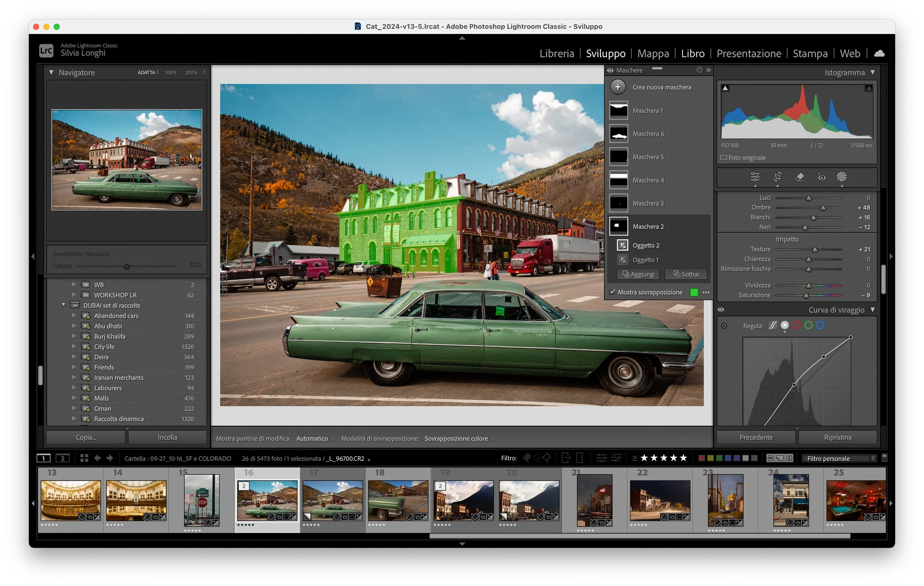Select the healing eraser tool icon
924x586 pixels.
(x=800, y=177)
